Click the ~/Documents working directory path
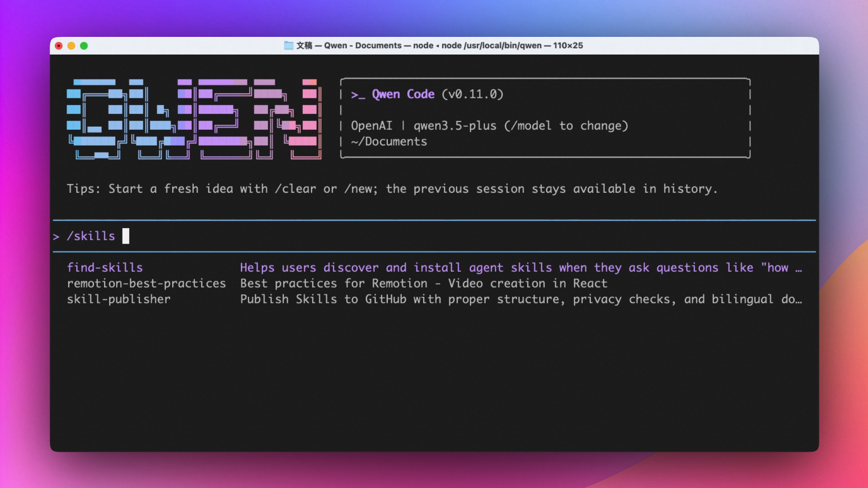Viewport: 868px width, 488px height. pos(389,142)
